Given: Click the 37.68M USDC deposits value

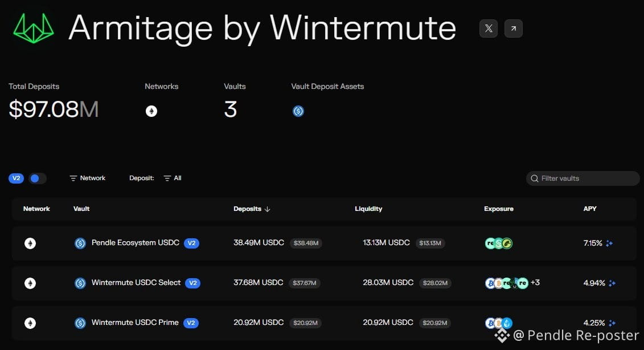Looking at the screenshot, I should click(259, 283).
